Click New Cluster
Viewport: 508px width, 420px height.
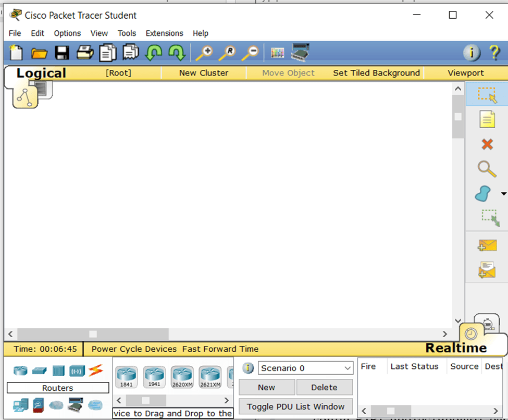(x=204, y=73)
